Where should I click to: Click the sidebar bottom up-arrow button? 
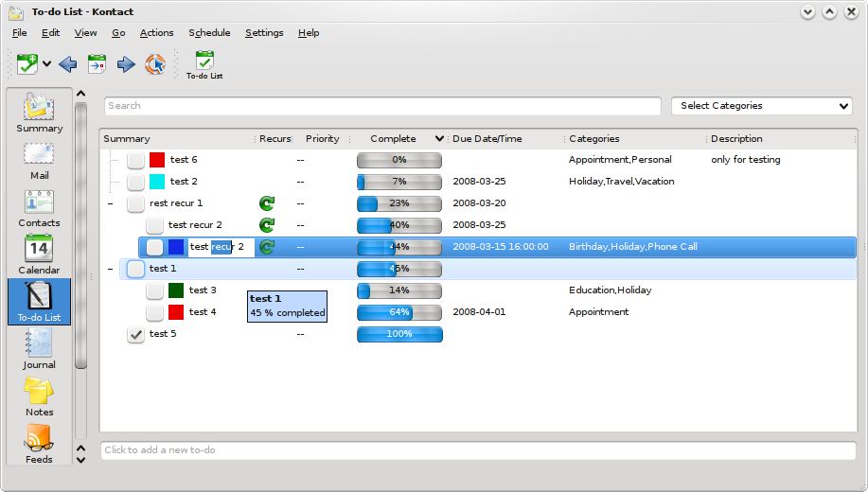[80, 448]
